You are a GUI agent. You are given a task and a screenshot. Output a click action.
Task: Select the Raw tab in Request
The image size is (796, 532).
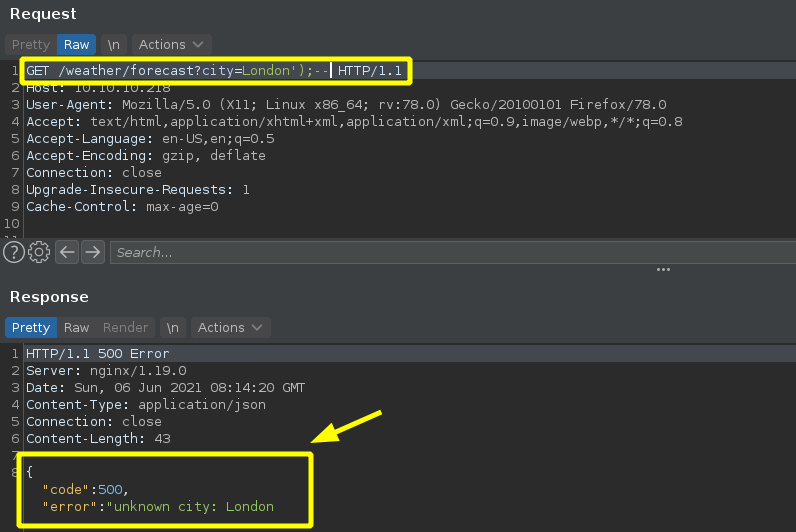(x=77, y=45)
